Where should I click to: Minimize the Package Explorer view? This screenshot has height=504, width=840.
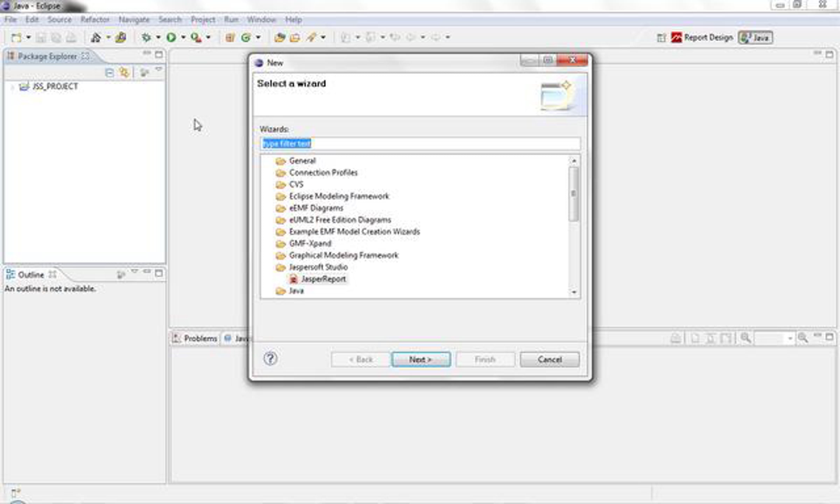(147, 53)
